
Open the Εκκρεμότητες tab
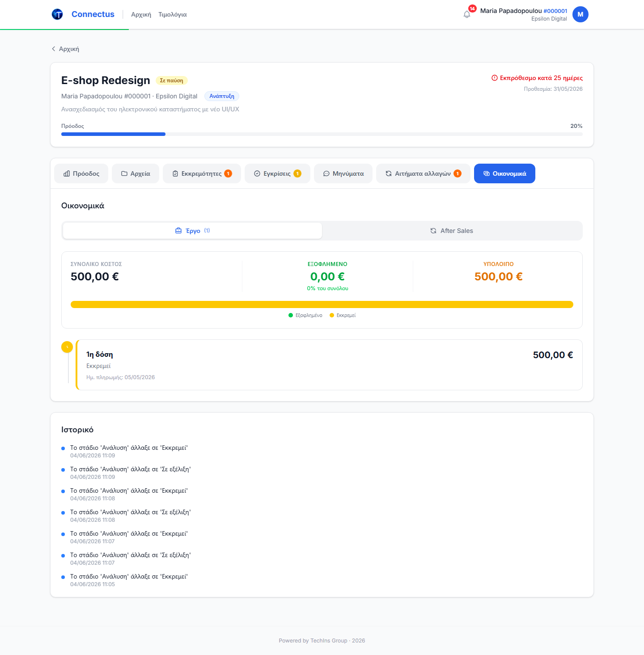pos(202,173)
